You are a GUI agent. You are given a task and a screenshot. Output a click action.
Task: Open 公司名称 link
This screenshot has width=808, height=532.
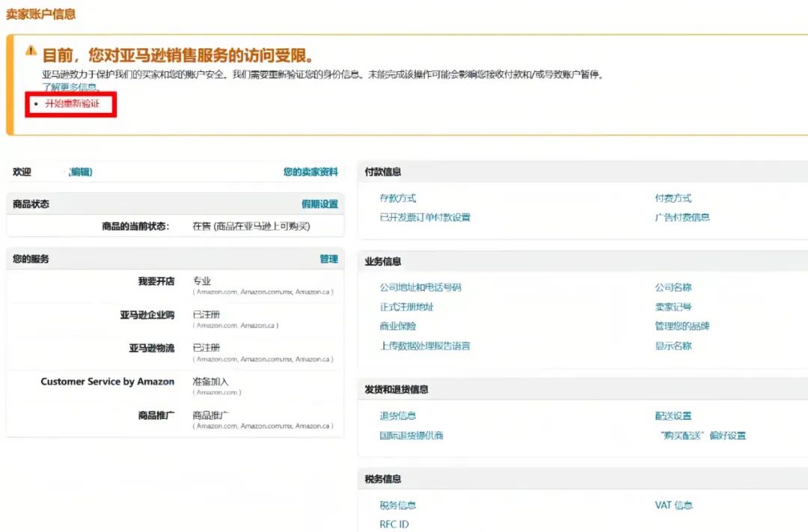point(673,287)
